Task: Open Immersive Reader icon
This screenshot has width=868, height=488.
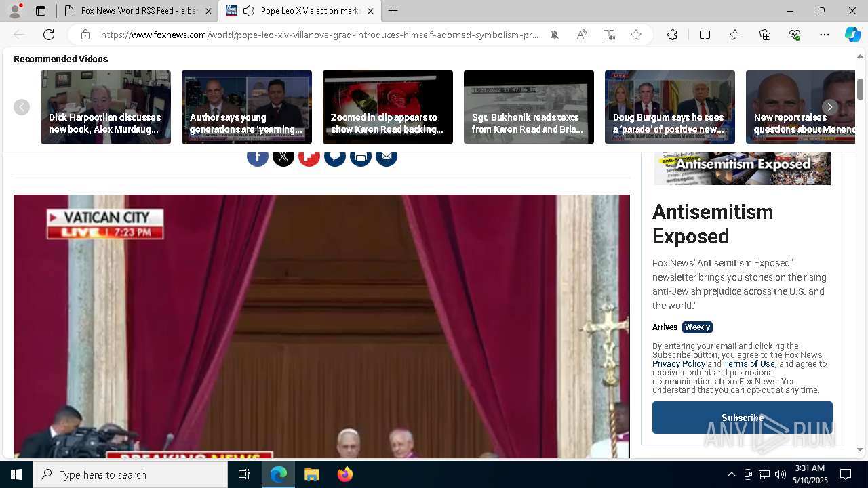Action: pos(609,35)
